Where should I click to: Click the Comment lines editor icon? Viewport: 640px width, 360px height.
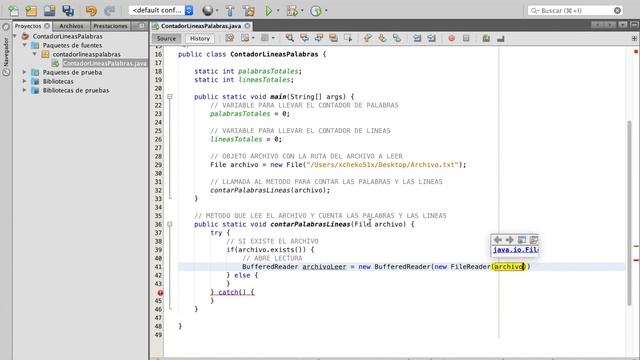point(486,38)
